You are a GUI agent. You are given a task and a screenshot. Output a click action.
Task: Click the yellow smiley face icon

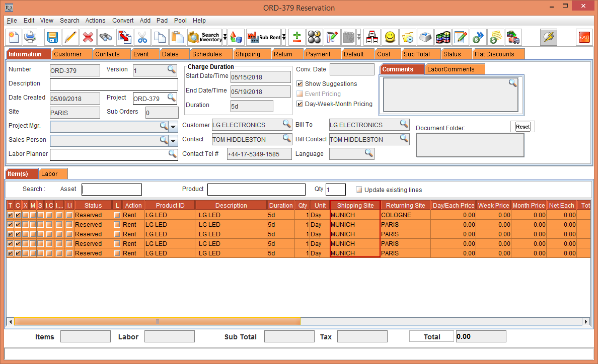[390, 37]
